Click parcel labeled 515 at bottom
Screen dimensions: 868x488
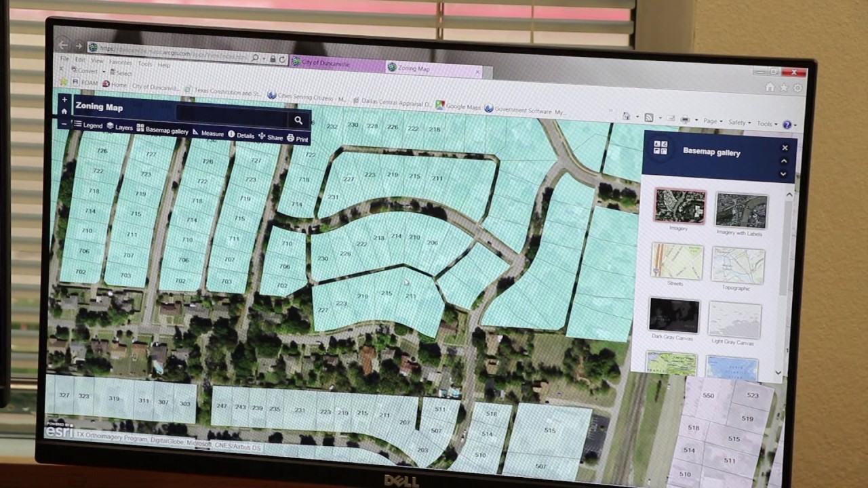click(x=549, y=430)
